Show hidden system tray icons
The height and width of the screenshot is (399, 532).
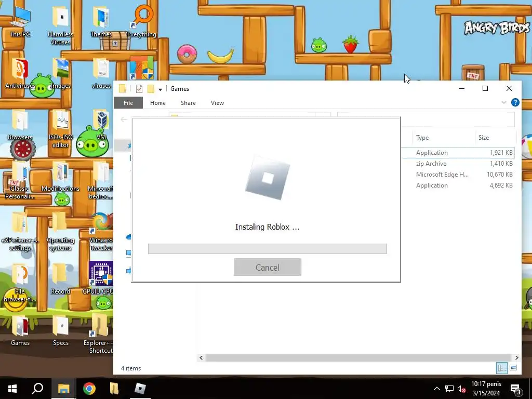pyautogui.click(x=437, y=389)
